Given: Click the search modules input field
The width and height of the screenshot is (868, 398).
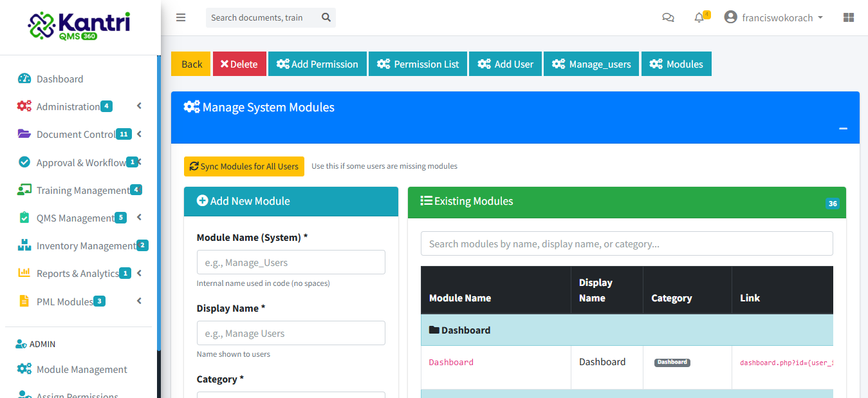Looking at the screenshot, I should click(626, 243).
